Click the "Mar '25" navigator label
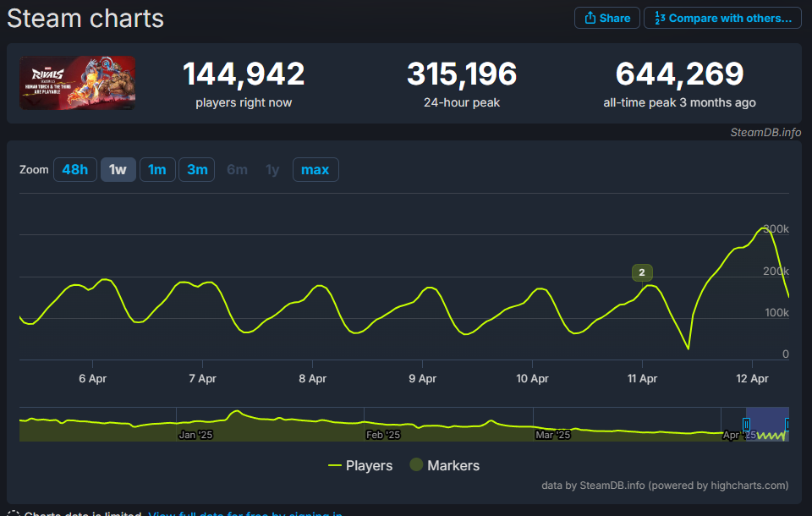The image size is (812, 516). [x=553, y=435]
